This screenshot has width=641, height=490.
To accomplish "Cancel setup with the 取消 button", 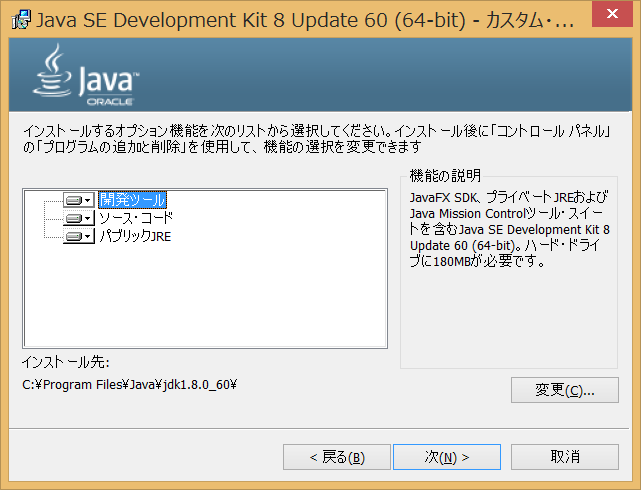I will [x=565, y=457].
